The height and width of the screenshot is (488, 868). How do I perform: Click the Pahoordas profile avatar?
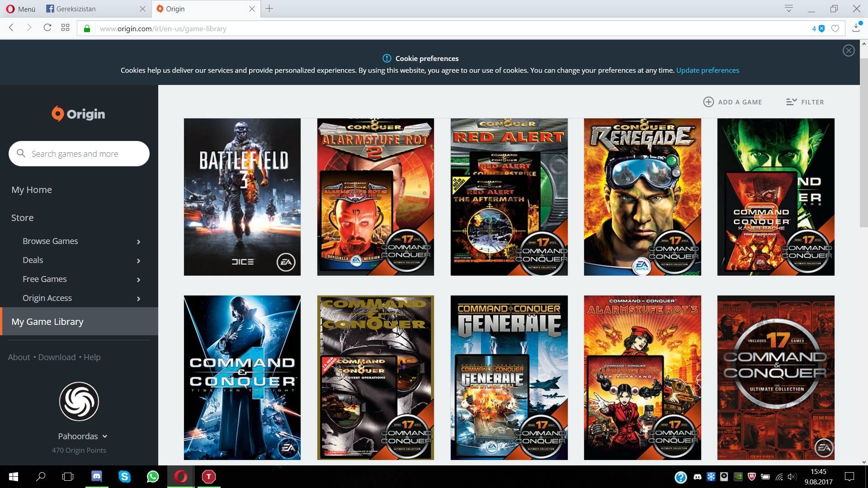click(x=79, y=401)
